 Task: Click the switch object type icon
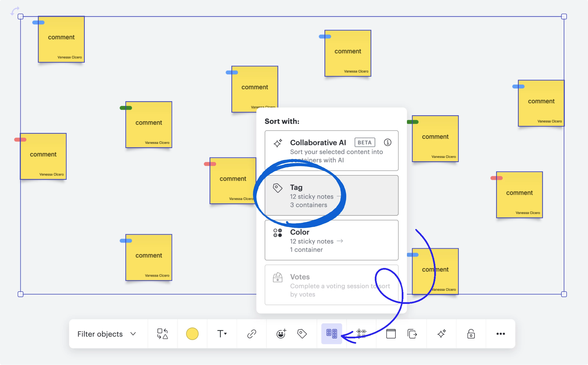click(x=162, y=334)
